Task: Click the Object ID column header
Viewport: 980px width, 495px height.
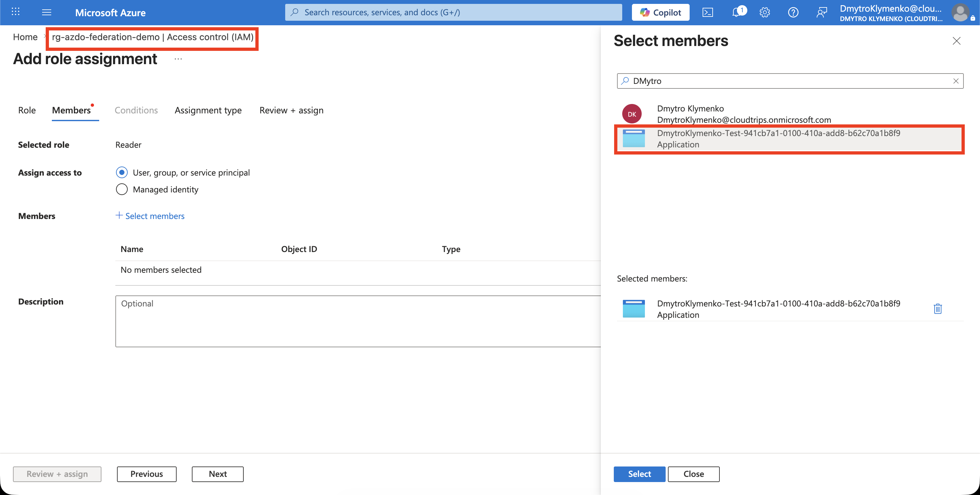Action: pyautogui.click(x=299, y=249)
